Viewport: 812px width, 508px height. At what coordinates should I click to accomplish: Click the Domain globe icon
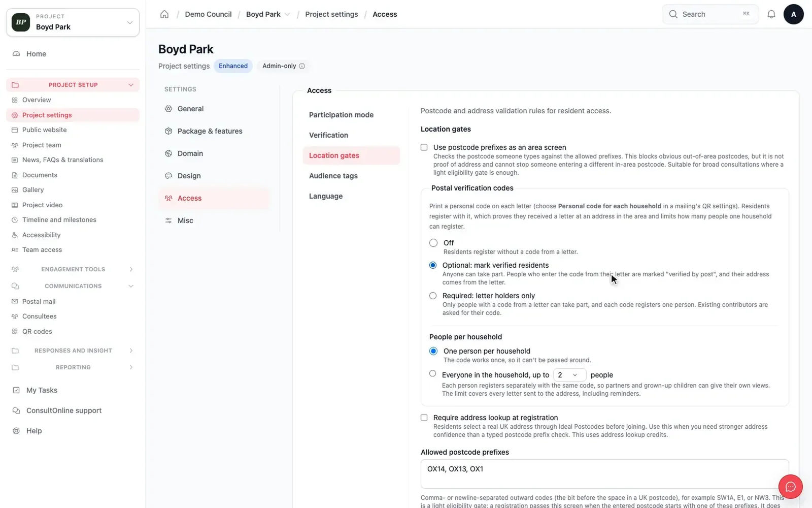click(x=168, y=153)
